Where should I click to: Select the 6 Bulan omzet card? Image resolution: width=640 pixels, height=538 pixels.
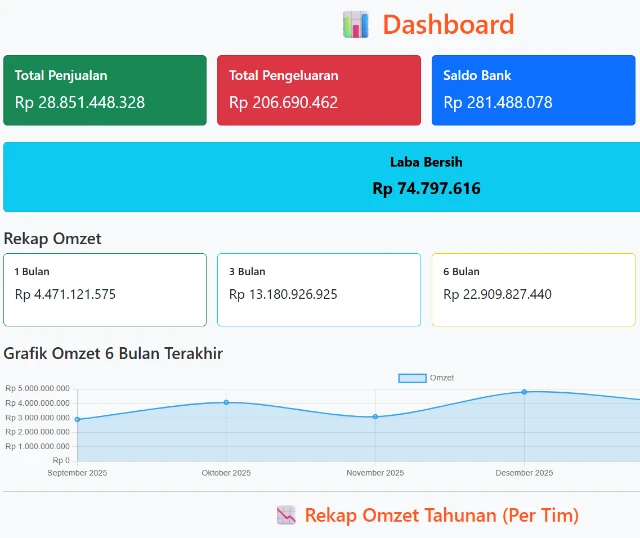[535, 289]
